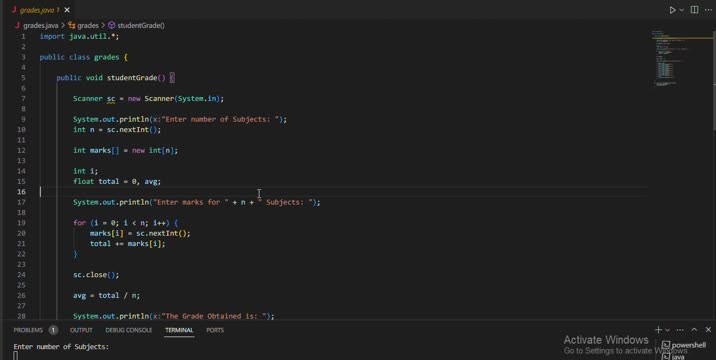Split the editor to the right
716x360 pixels.
[694, 10]
